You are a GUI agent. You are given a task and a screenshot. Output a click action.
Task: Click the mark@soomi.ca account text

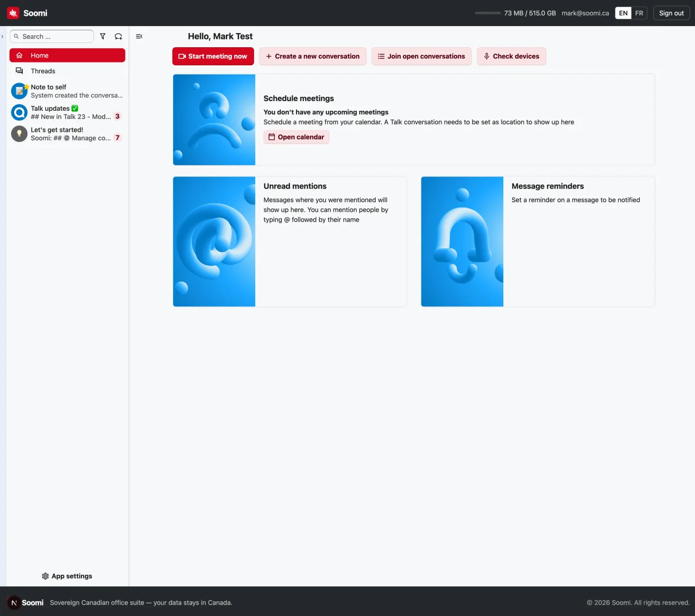coord(585,13)
